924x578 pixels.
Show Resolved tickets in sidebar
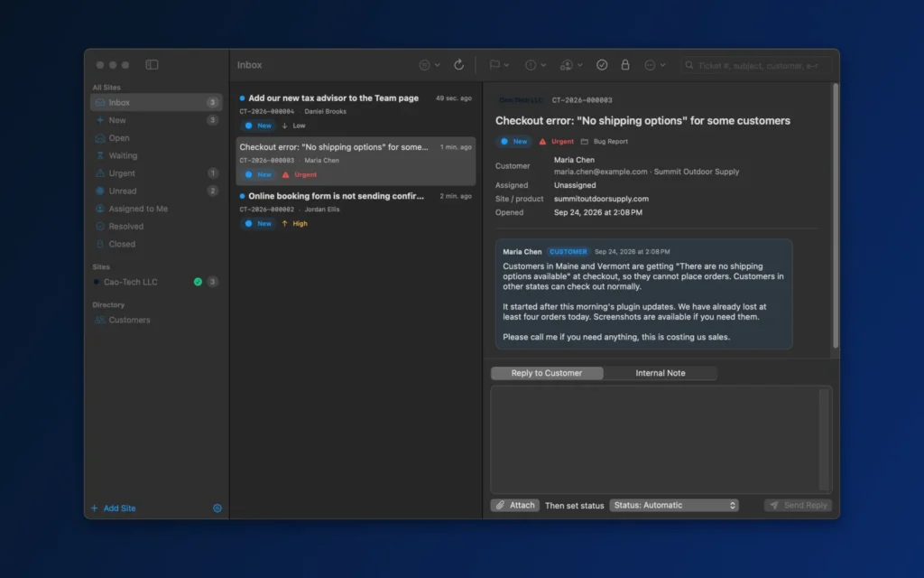click(156, 227)
